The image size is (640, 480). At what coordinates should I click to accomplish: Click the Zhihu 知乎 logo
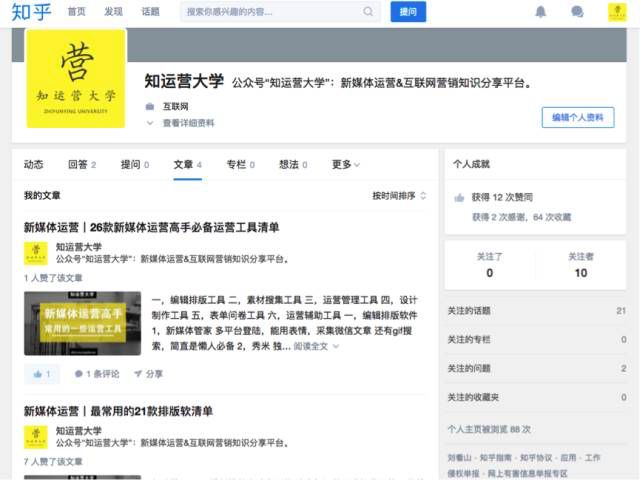(x=31, y=12)
